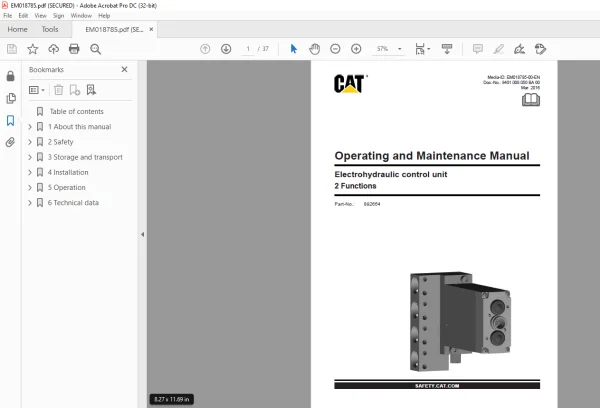Image resolution: width=600 pixels, height=408 pixels.
Task: Click the CAT logo on page
Action: tap(349, 83)
